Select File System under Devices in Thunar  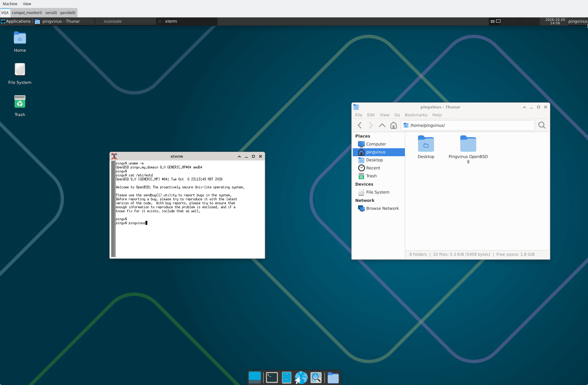click(379, 192)
